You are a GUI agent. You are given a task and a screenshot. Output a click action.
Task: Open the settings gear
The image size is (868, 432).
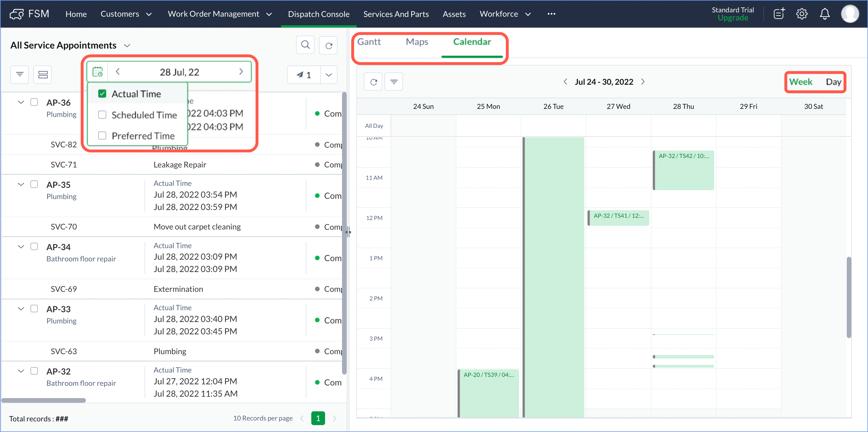click(x=802, y=14)
